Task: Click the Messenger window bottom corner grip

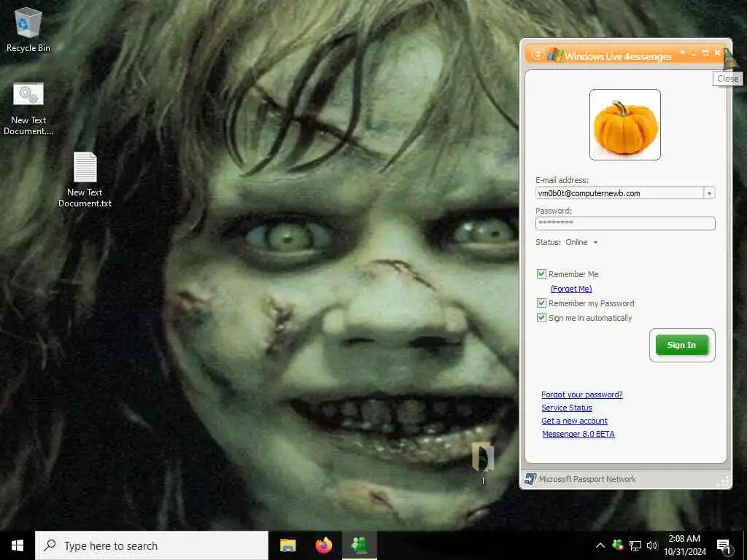Action: point(724,481)
